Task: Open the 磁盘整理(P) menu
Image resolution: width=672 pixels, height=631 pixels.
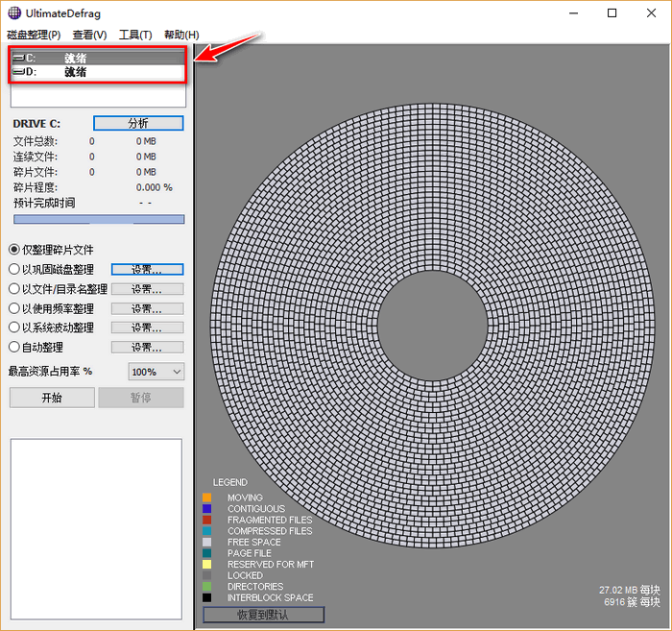Action: click(x=34, y=35)
